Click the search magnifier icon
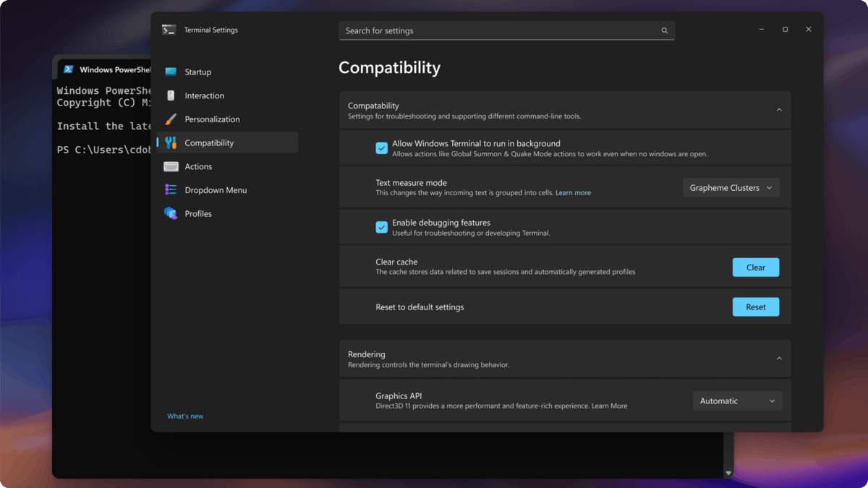The height and width of the screenshot is (488, 868). tap(664, 30)
